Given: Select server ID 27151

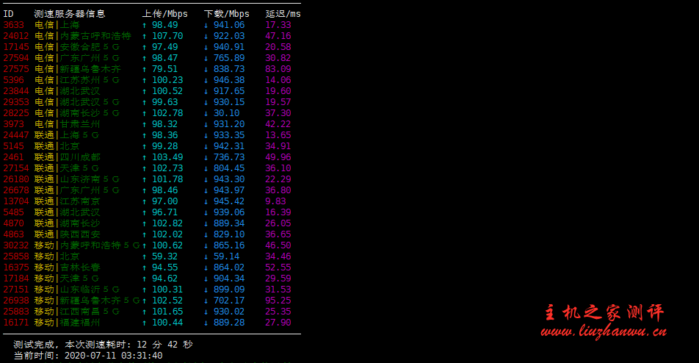Looking at the screenshot, I should 16,289.
